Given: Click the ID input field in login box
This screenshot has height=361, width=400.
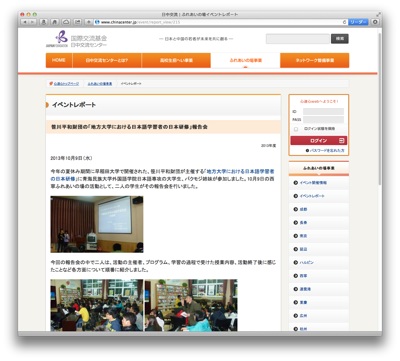Looking at the screenshot, I should pyautogui.click(x=323, y=111).
